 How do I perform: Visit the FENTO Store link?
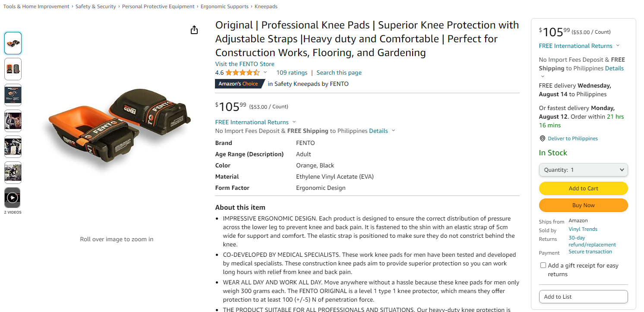(245, 64)
